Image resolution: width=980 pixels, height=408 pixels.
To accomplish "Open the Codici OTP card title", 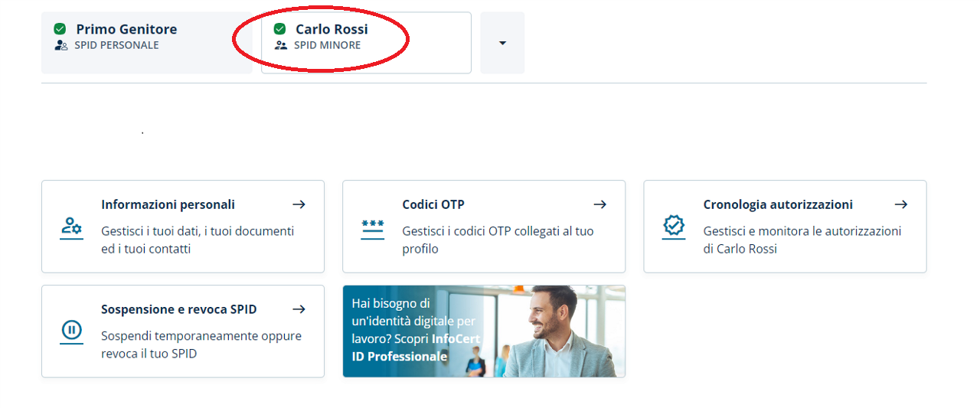I will (433, 204).
